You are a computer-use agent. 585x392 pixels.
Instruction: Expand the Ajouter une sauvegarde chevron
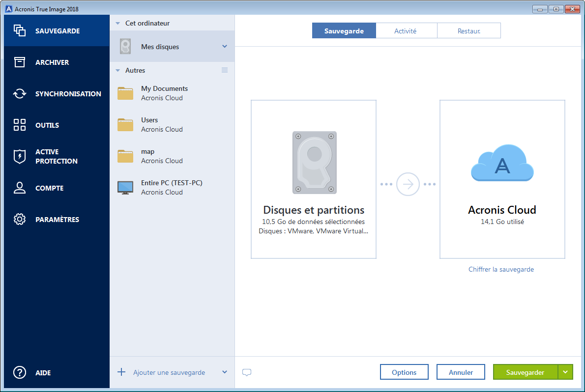(x=224, y=372)
